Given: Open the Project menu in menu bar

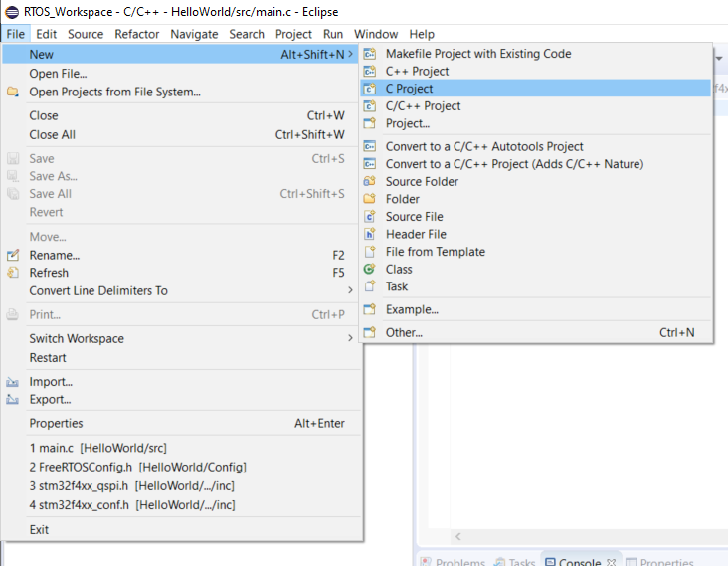Looking at the screenshot, I should [293, 34].
